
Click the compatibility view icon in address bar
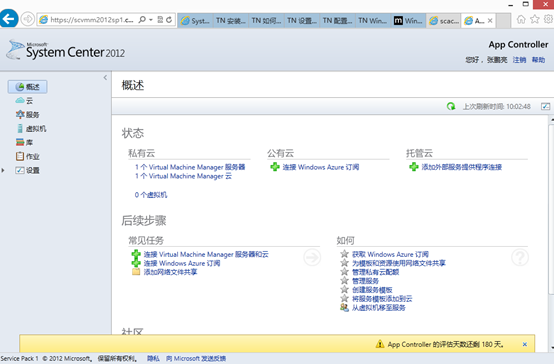pos(160,20)
